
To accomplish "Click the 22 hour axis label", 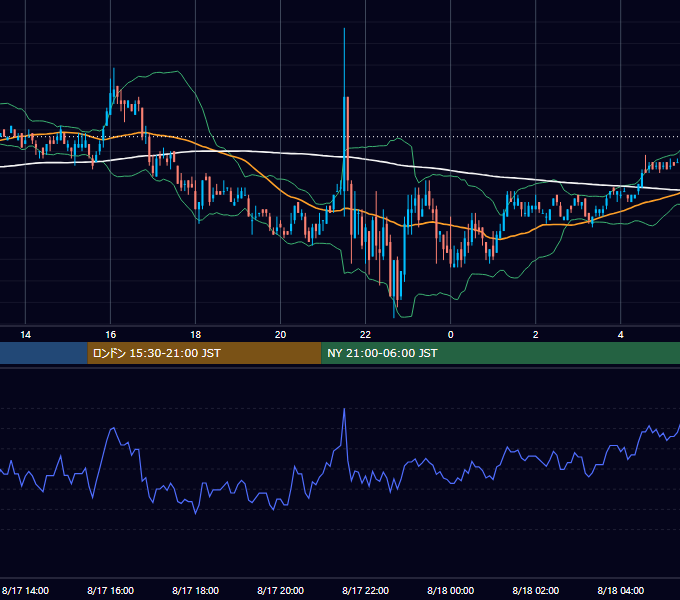I will (x=366, y=335).
